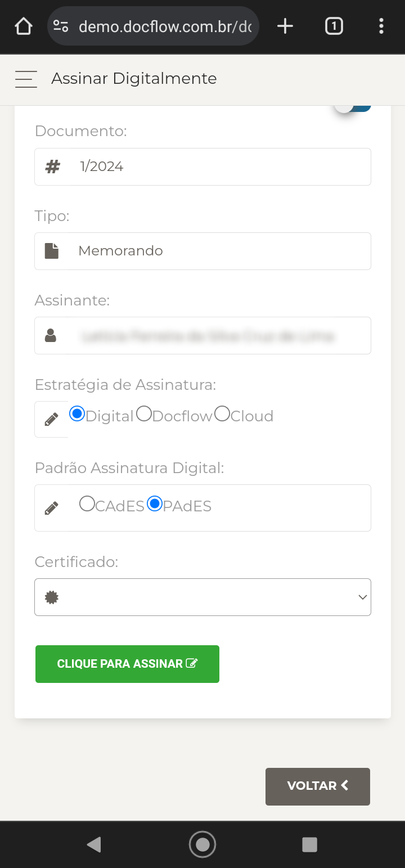Tap the browser home icon
This screenshot has height=868, width=405.
tap(24, 26)
